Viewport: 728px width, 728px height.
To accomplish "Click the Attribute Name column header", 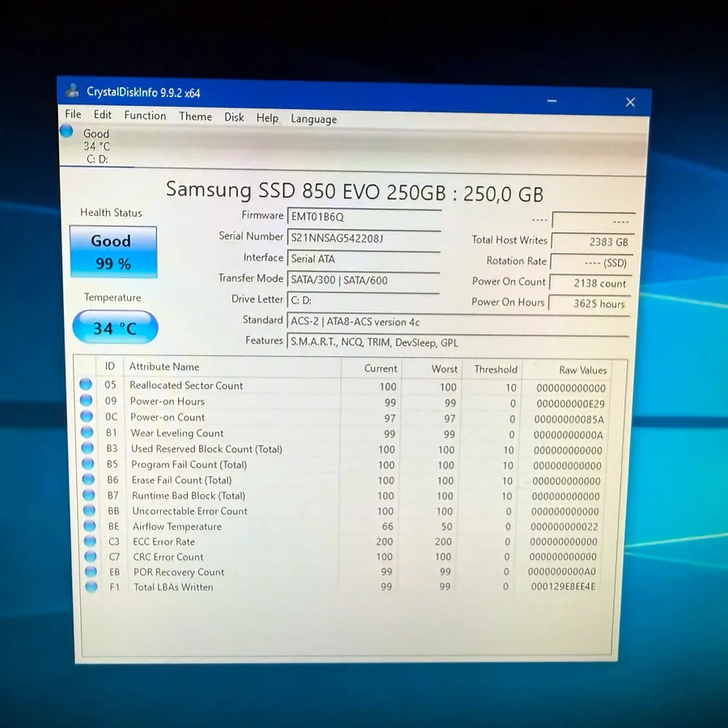I will pyautogui.click(x=232, y=366).
